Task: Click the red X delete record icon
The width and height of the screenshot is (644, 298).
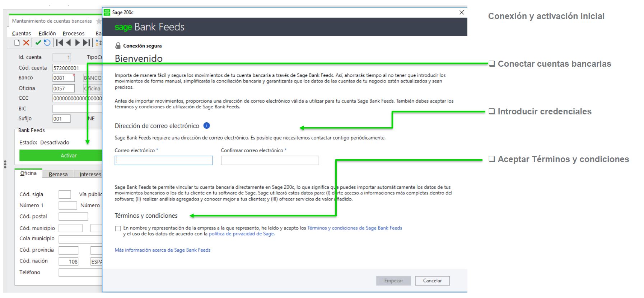Action: 26,43
